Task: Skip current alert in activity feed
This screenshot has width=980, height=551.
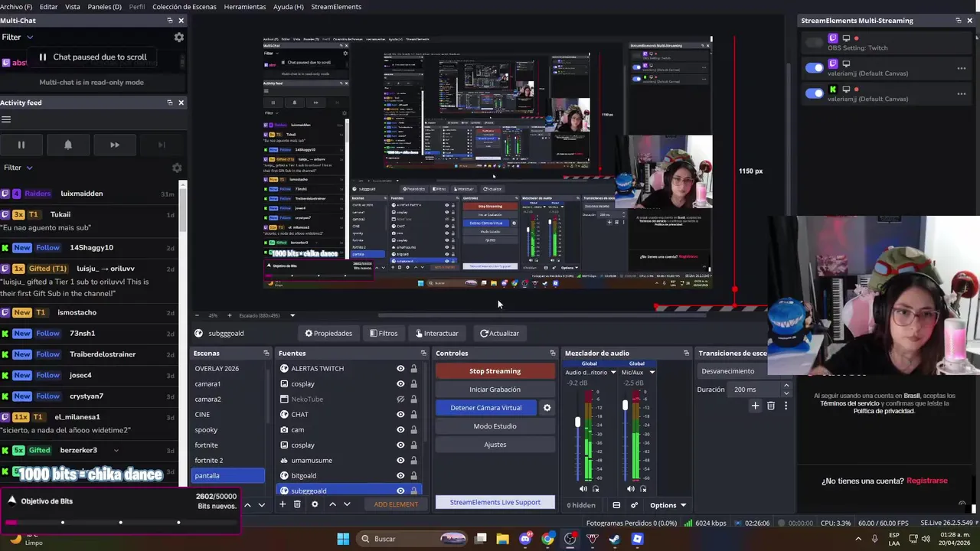Action: pos(115,145)
